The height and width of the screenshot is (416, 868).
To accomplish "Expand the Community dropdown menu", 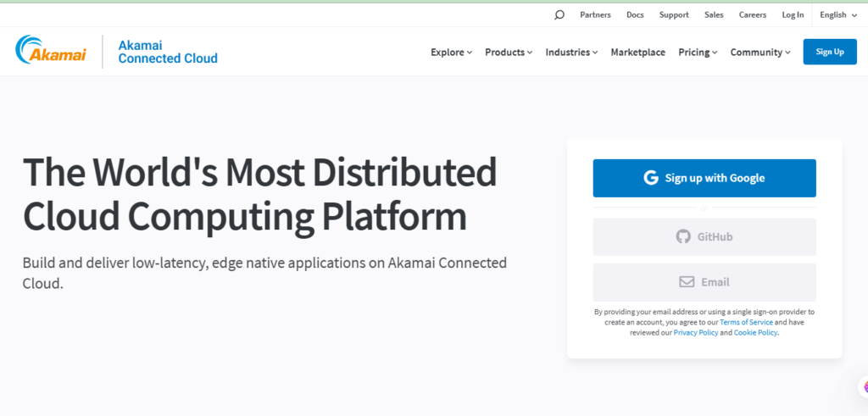I will [760, 53].
